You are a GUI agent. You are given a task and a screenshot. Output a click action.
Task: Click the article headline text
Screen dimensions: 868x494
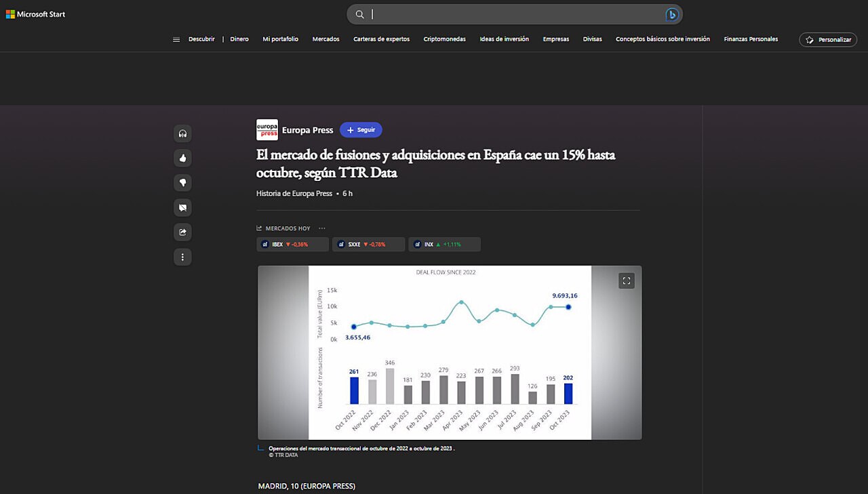point(436,164)
